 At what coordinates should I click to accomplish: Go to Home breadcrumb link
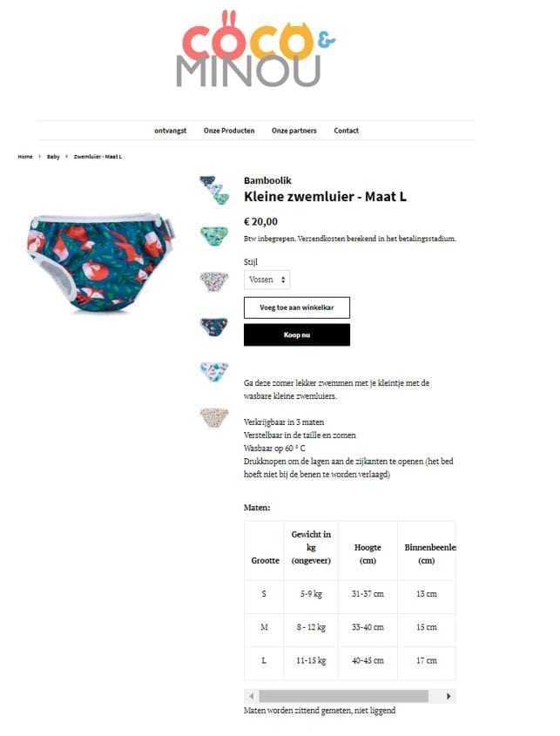[x=25, y=157]
